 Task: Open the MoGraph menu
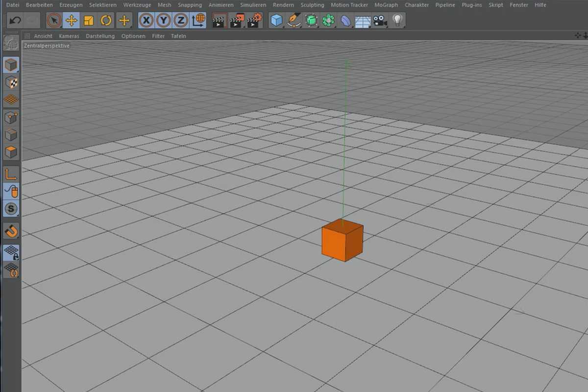pos(387,5)
